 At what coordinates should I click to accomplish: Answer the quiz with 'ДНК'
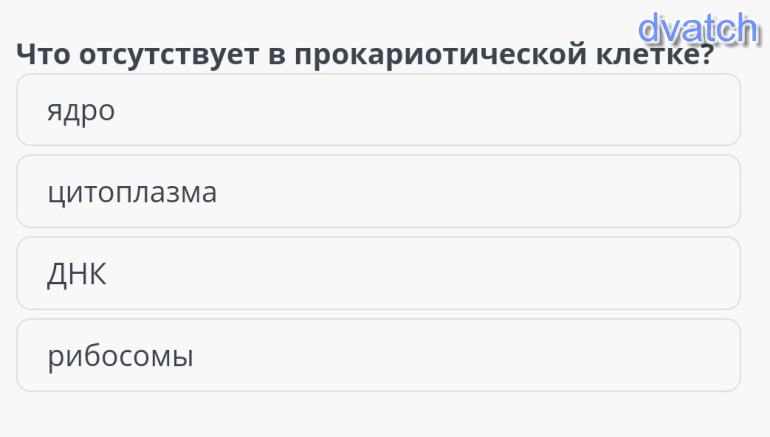(x=378, y=273)
